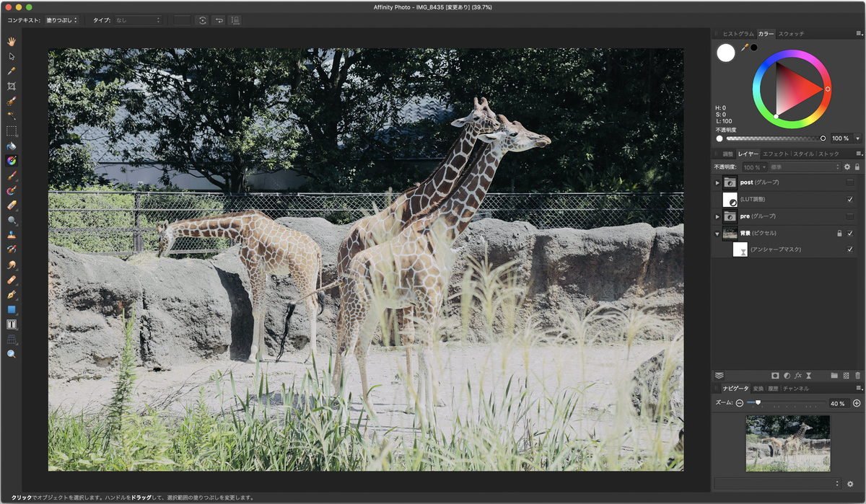Open the color opacity 100 % dropdown arrow
This screenshot has height=504, width=866.
[857, 138]
